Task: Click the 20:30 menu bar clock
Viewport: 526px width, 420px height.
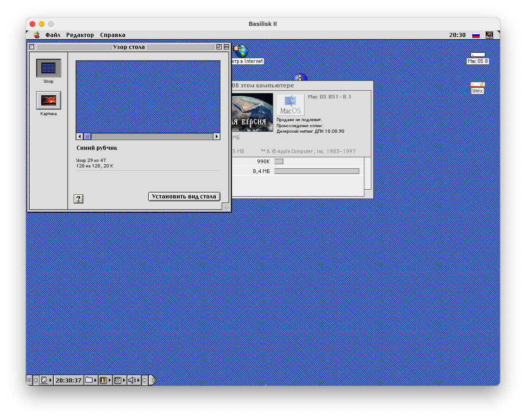Action: click(x=457, y=35)
